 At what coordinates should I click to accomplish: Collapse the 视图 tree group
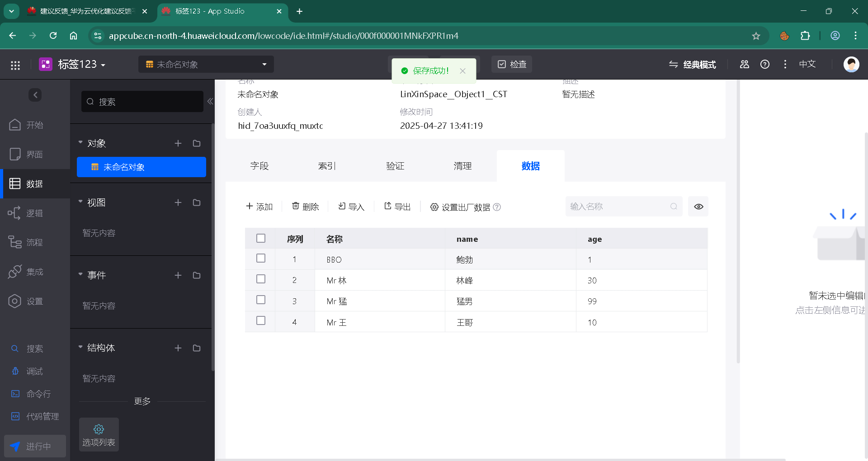tap(80, 202)
